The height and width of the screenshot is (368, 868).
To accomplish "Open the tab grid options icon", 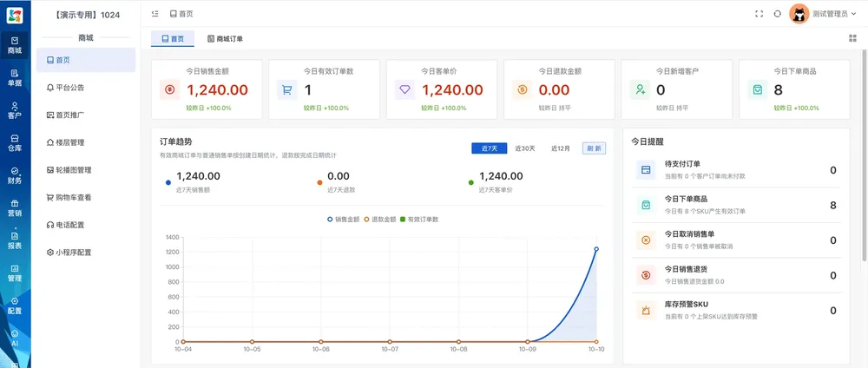I will point(852,38).
